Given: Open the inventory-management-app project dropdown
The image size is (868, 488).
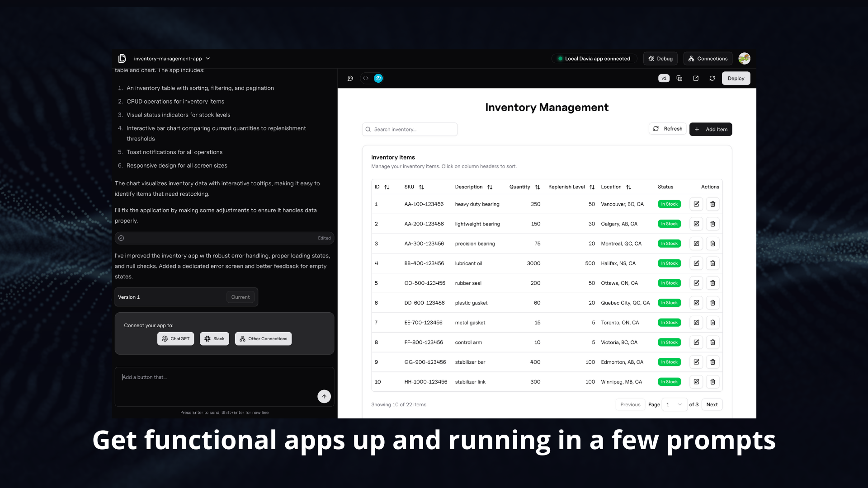Looking at the screenshot, I should (172, 59).
